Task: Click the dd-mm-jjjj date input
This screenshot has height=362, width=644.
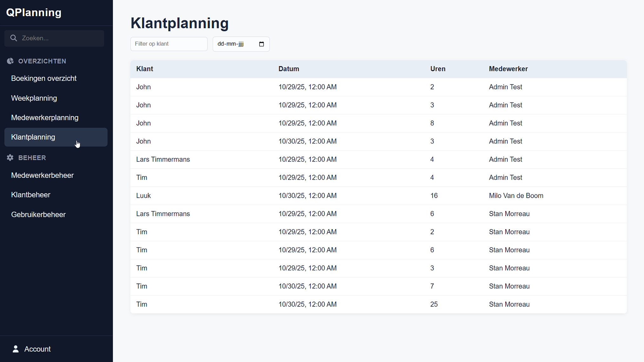Action: [x=241, y=44]
